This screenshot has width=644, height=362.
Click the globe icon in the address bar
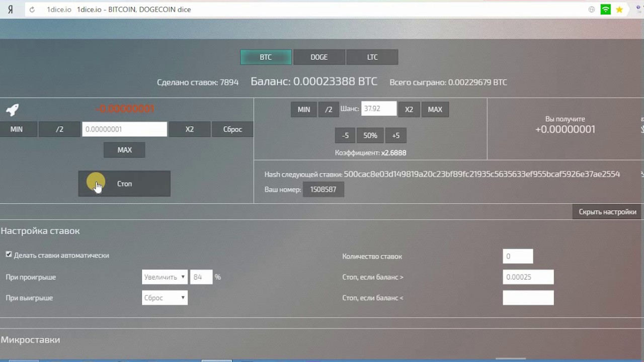[x=592, y=10]
